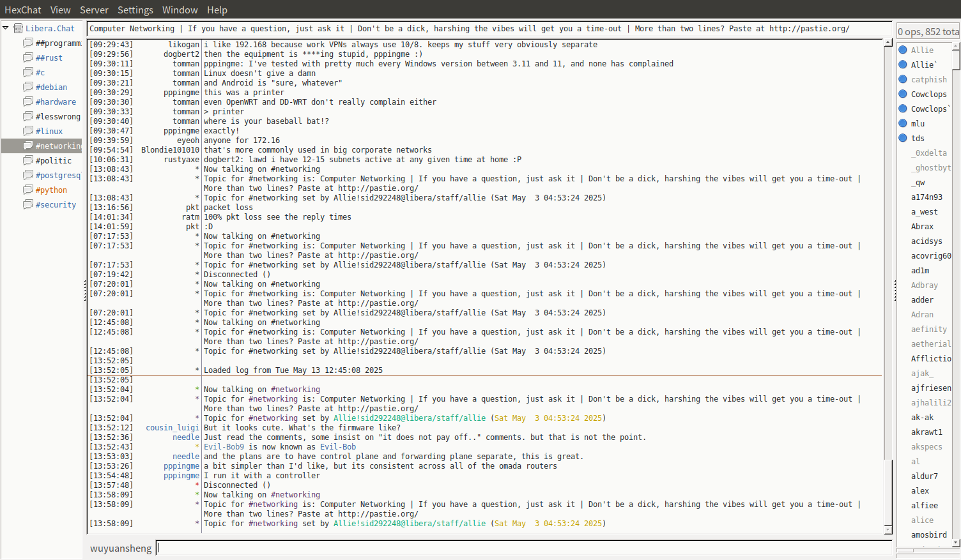
Task: Select user Cowclops in user list
Action: click(928, 94)
